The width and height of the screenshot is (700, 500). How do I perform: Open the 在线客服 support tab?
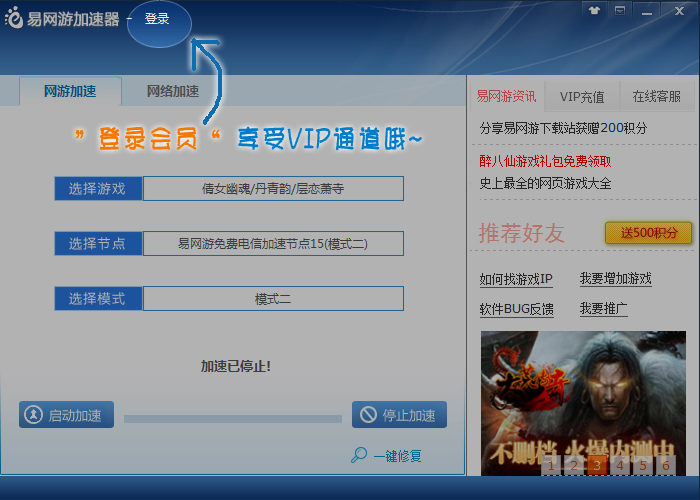point(656,97)
